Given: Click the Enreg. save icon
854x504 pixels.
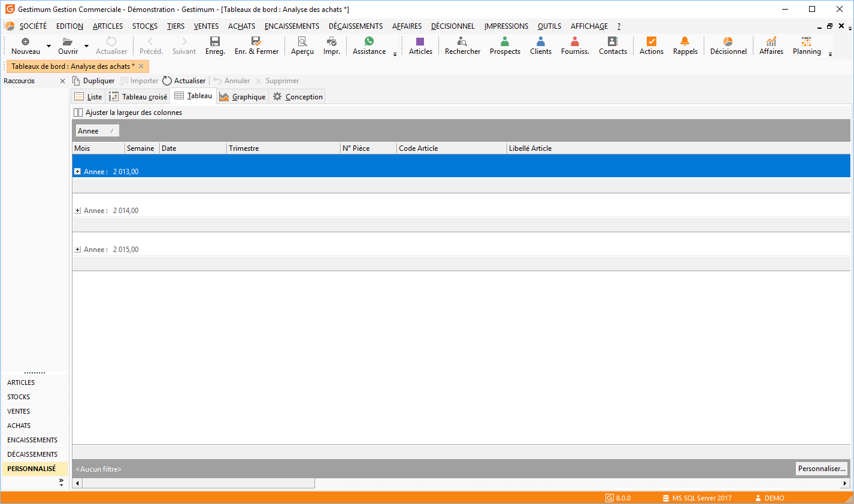Looking at the screenshot, I should (215, 45).
